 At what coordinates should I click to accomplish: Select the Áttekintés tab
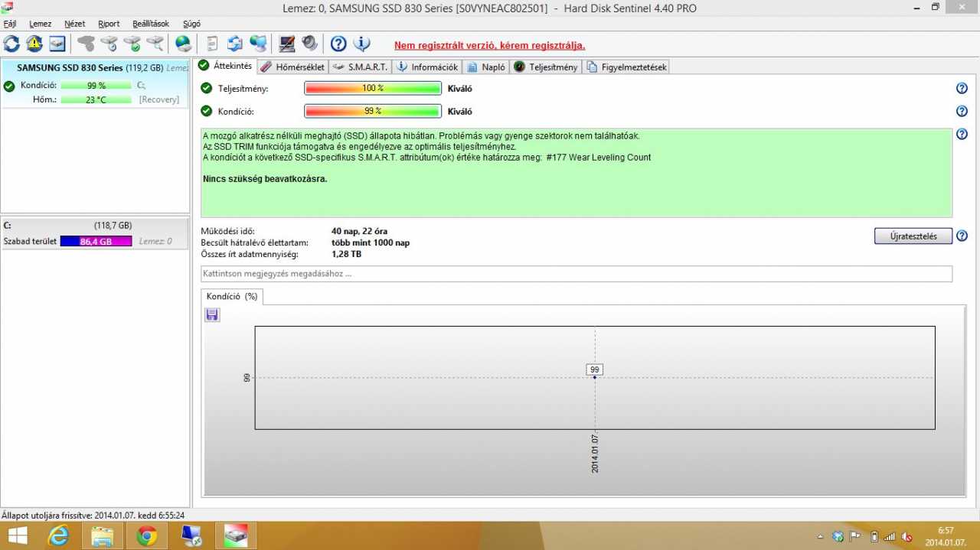(x=224, y=66)
